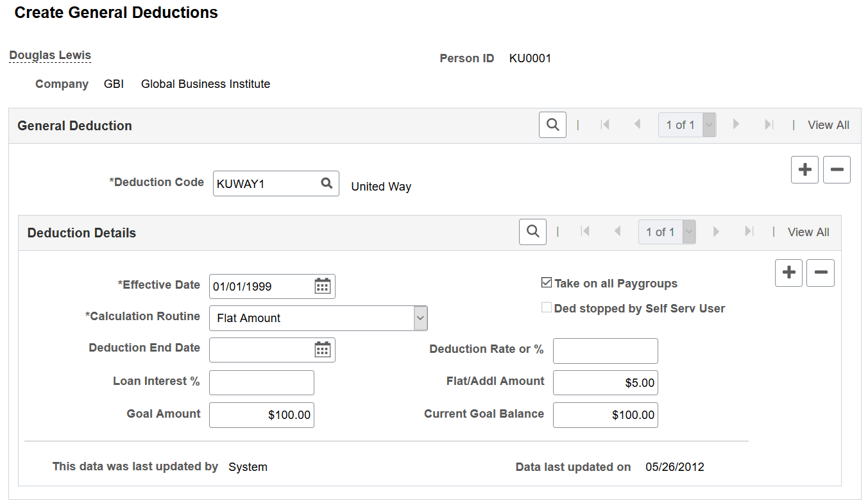Add a new Deduction Details row
868x503 pixels.
point(788,273)
